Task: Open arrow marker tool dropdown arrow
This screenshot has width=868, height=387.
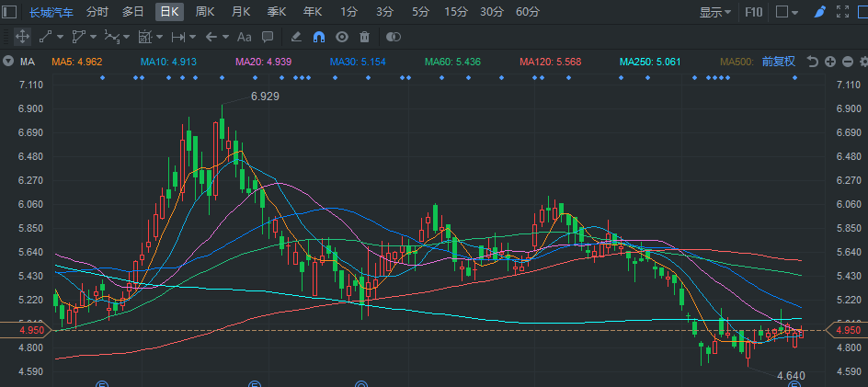Action: (x=225, y=37)
